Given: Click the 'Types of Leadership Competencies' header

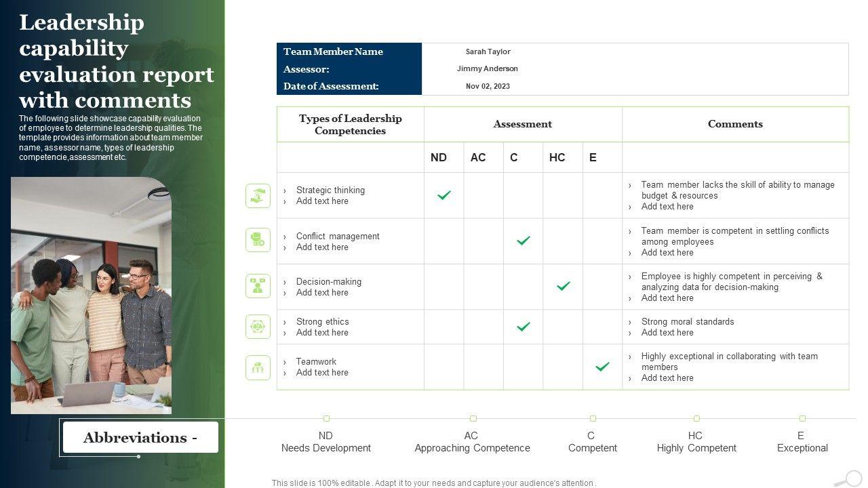Looking at the screenshot, I should click(x=351, y=125).
